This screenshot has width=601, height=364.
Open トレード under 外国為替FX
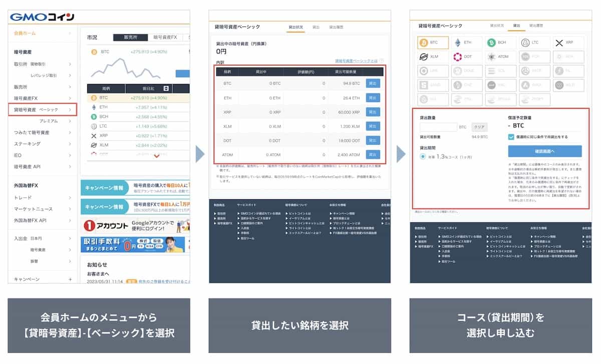pyautogui.click(x=23, y=197)
